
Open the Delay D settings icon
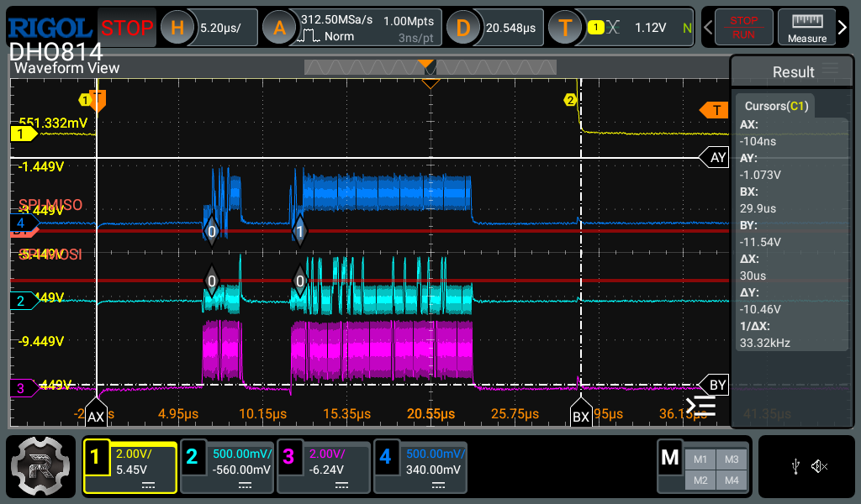coord(463,28)
